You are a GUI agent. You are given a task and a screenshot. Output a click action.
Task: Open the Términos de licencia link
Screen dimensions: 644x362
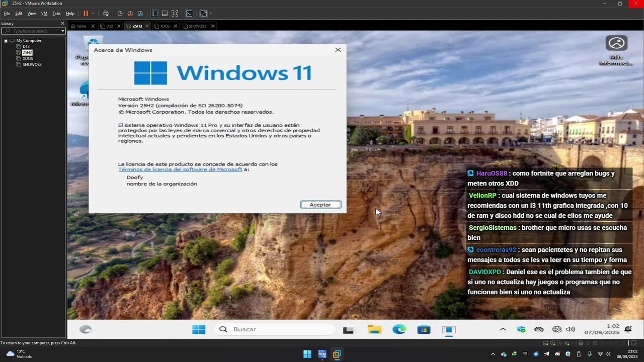click(180, 169)
